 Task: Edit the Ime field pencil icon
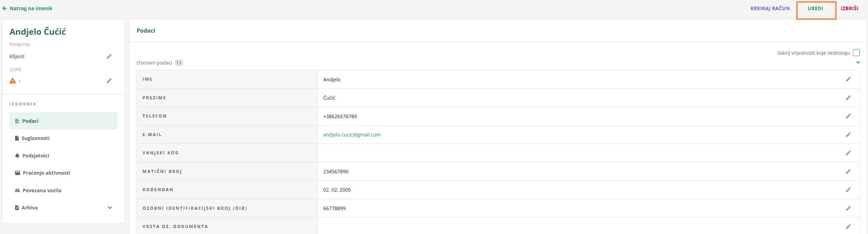tap(848, 79)
